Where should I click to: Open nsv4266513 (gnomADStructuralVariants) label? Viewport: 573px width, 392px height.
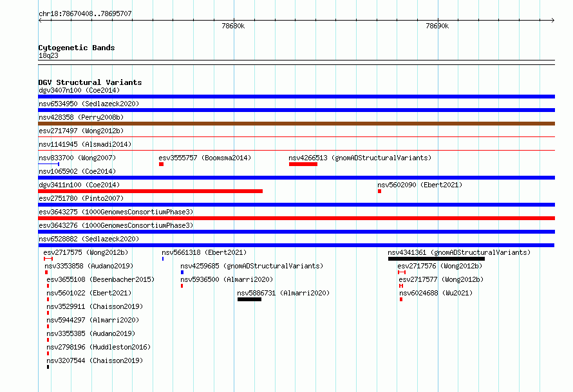coord(360,158)
